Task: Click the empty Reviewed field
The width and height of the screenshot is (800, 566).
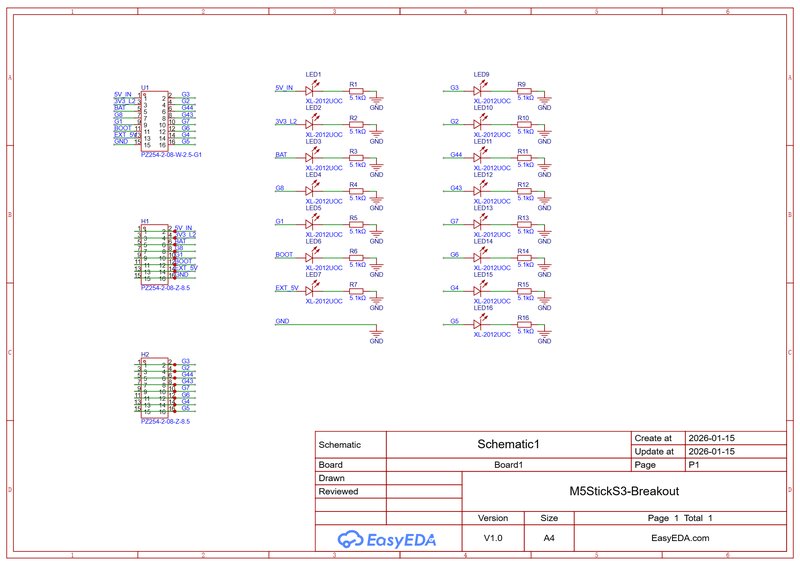Action: [x=424, y=491]
